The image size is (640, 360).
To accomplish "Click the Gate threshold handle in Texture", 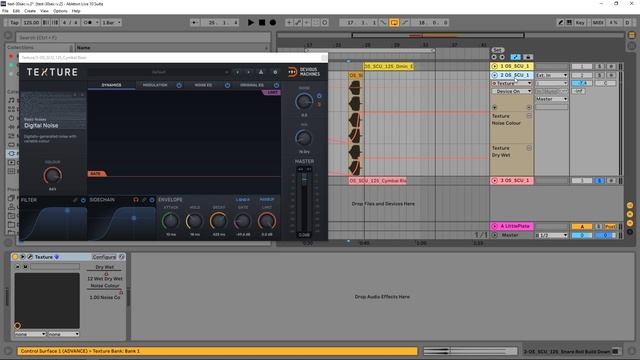I will click(x=96, y=174).
